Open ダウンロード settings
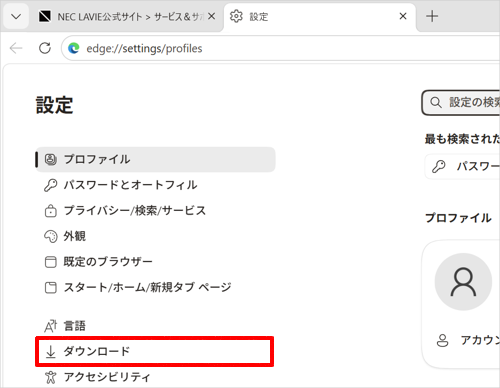Image resolution: width=500 pixels, height=388 pixels. [155, 351]
